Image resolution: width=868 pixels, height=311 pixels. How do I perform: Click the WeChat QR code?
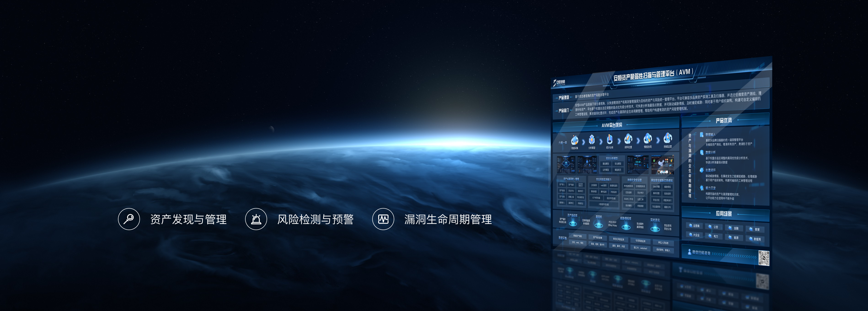tap(764, 258)
